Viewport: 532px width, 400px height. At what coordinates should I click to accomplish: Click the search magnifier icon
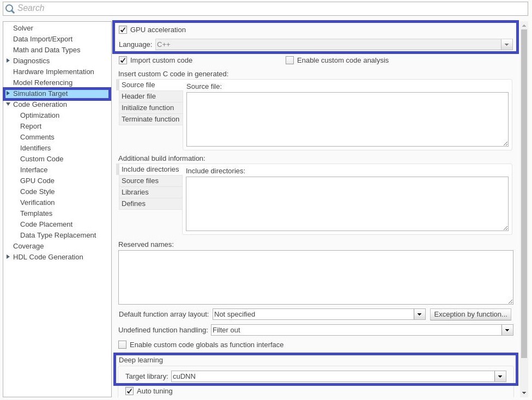click(10, 9)
